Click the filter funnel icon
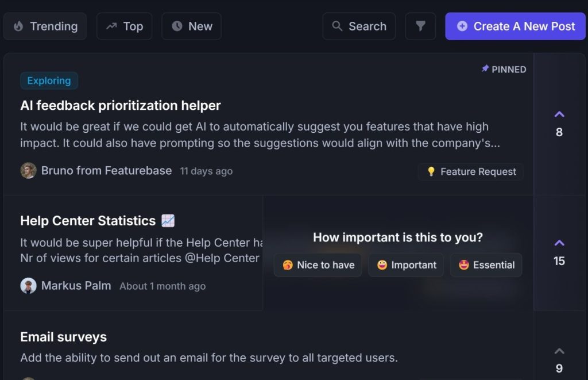Image resolution: width=588 pixels, height=380 pixels. 420,26
